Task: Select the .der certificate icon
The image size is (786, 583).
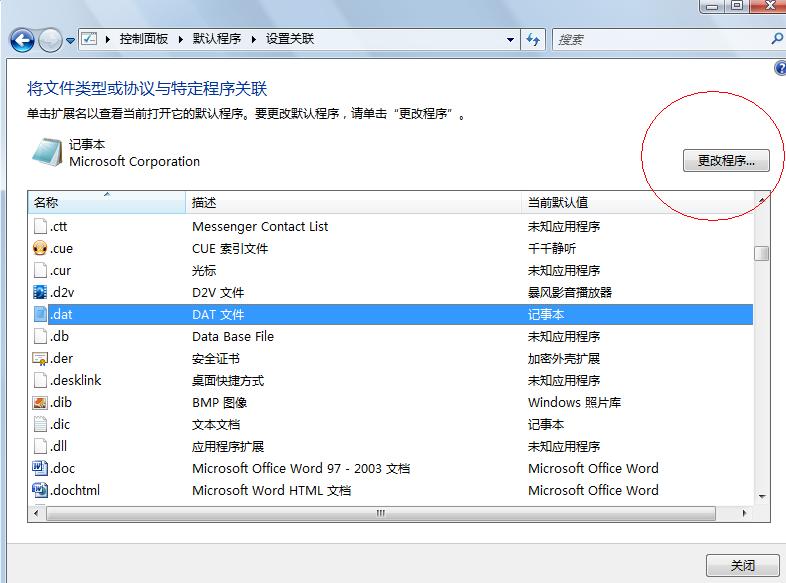Action: coord(40,358)
